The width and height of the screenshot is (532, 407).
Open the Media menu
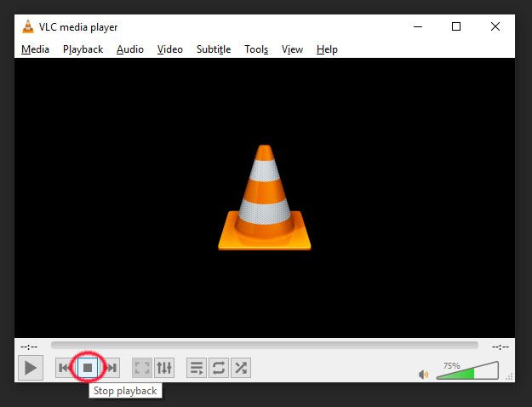35,49
